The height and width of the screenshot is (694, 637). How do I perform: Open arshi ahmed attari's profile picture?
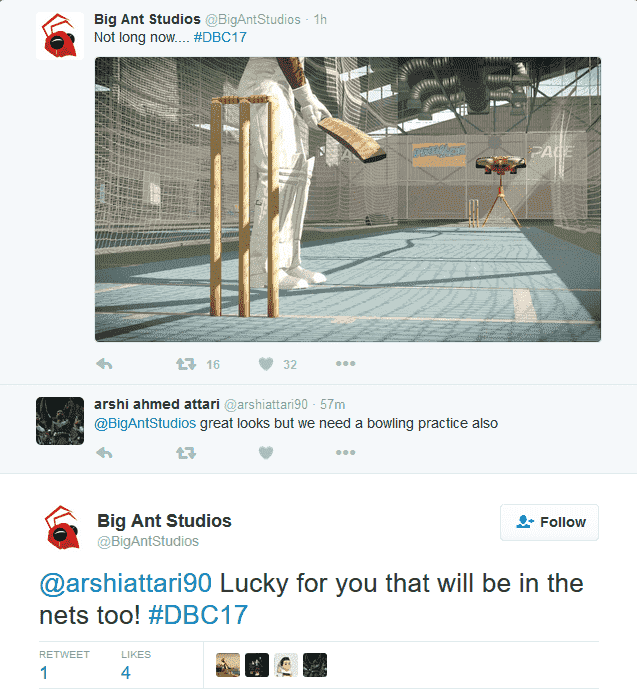[x=60, y=421]
